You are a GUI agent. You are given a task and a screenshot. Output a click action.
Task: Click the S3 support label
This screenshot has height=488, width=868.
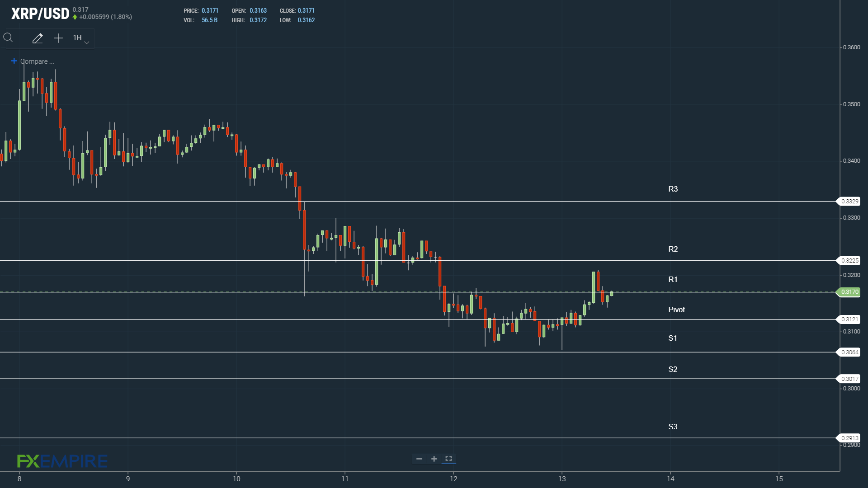tap(673, 427)
